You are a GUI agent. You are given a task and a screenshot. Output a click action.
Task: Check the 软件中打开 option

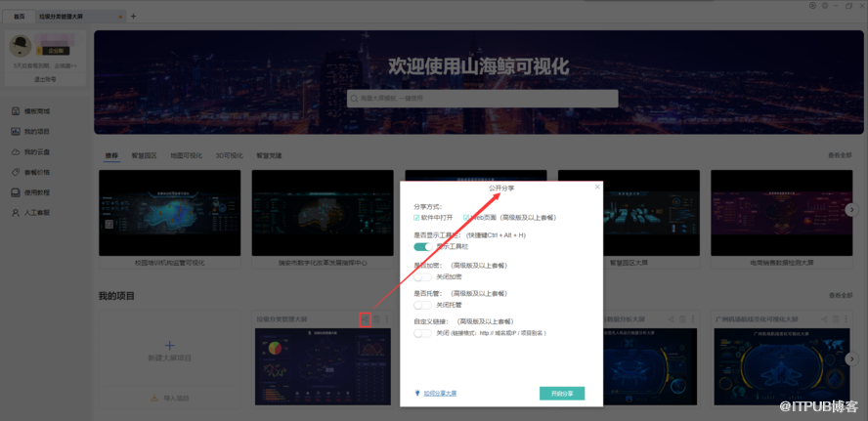pyautogui.click(x=417, y=217)
